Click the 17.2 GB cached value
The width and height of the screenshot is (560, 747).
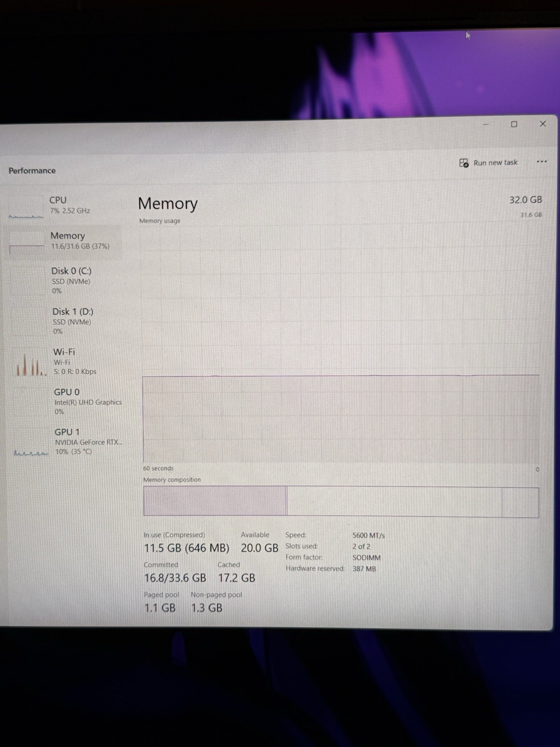(x=237, y=578)
